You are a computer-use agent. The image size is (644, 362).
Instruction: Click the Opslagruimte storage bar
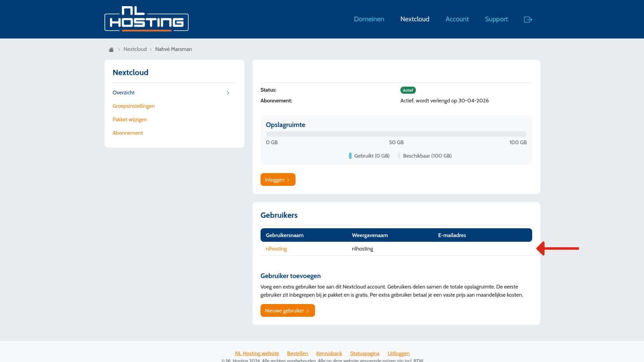[x=396, y=134]
